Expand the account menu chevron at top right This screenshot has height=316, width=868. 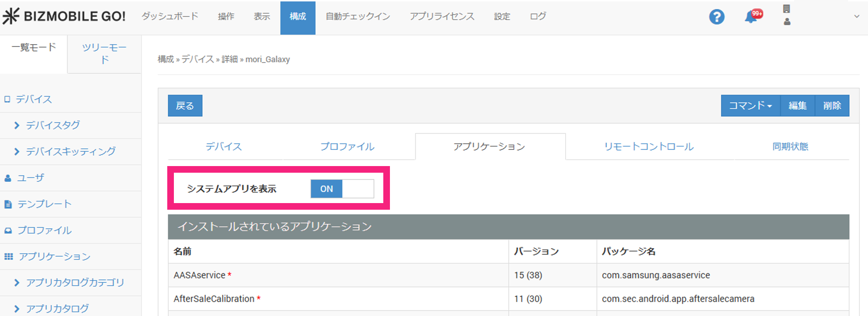pos(856,17)
